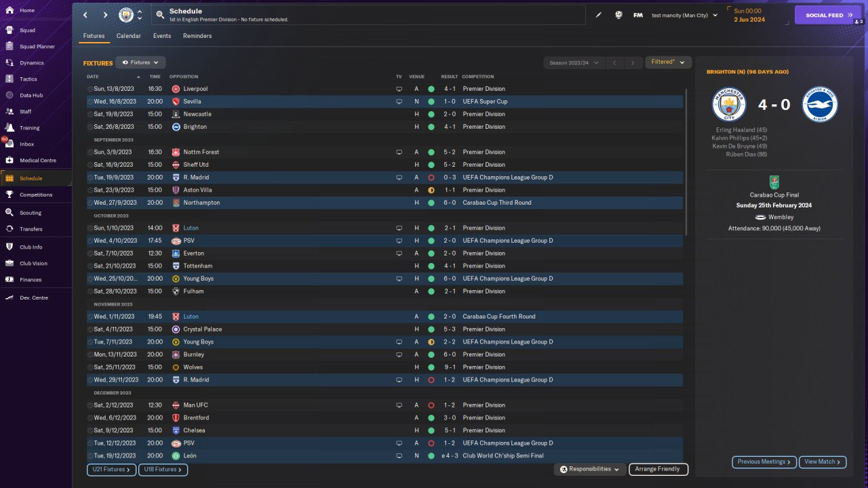Screen dimensions: 868x488
Task: Open Medical Centre from the sidebar
Action: (x=9, y=161)
